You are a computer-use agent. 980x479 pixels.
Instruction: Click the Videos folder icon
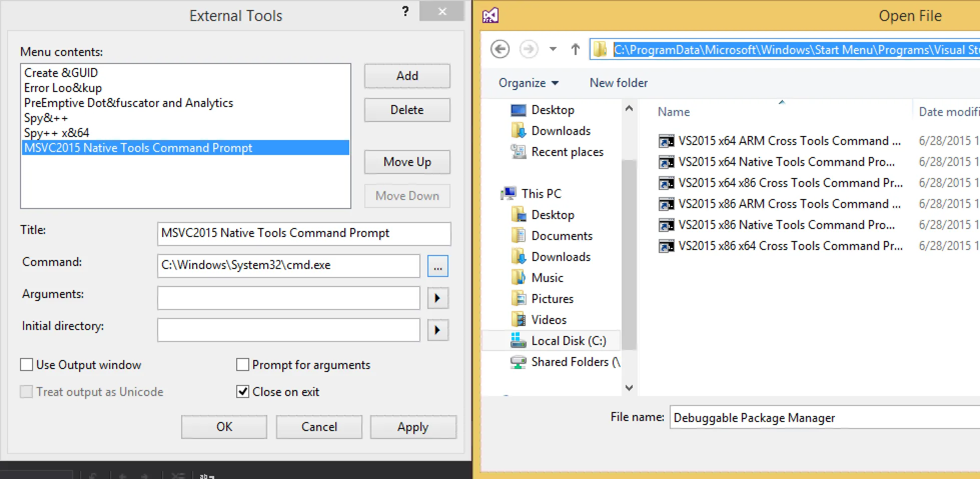[x=518, y=319]
